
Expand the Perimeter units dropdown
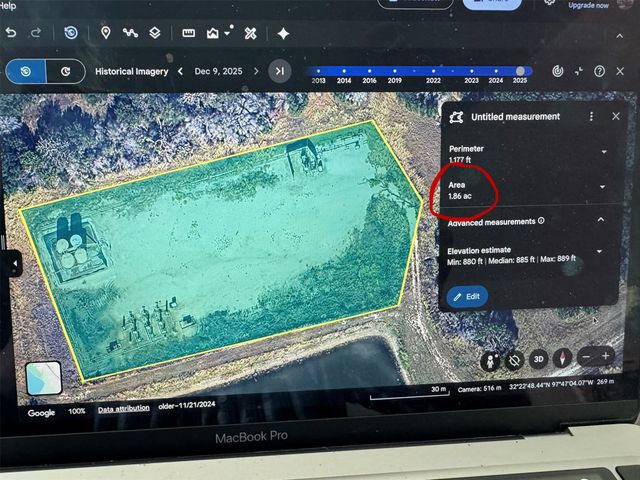pos(604,152)
